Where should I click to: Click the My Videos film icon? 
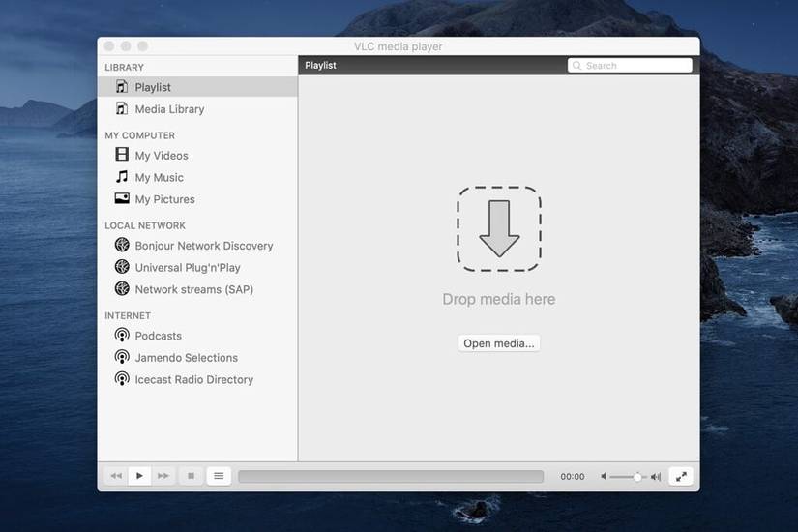click(x=122, y=154)
